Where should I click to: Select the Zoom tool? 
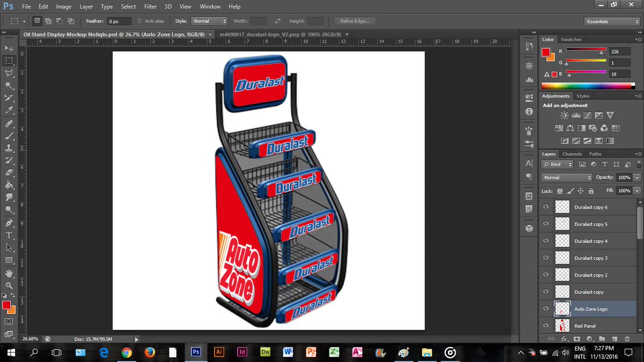(9, 286)
